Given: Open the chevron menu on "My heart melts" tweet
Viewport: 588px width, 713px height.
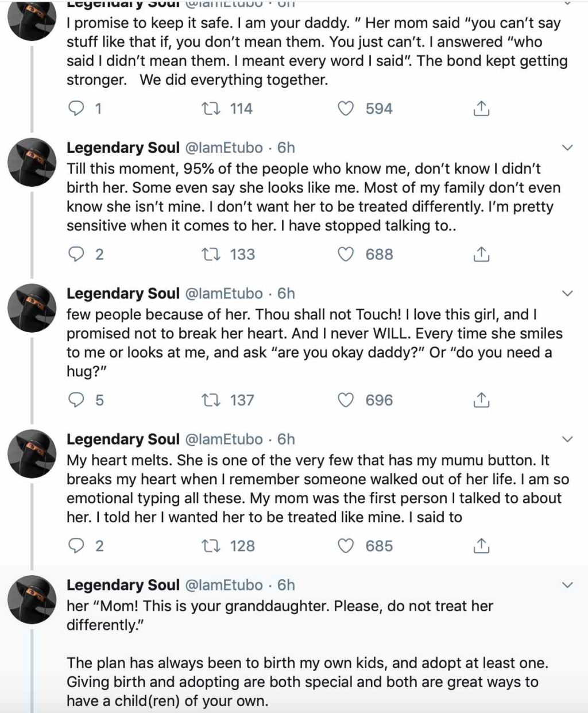Looking at the screenshot, I should (x=567, y=440).
